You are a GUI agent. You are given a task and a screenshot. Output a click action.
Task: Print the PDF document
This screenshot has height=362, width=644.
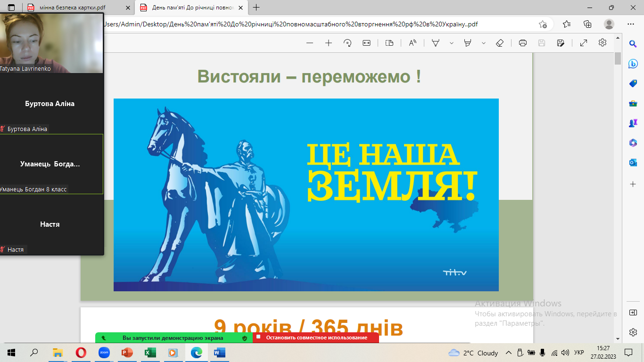tap(522, 43)
